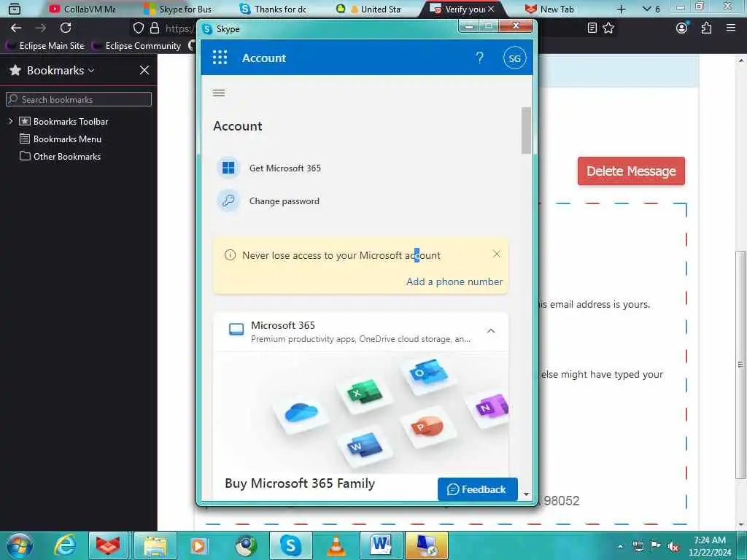Click the Word tile in the promo image

tap(365, 447)
